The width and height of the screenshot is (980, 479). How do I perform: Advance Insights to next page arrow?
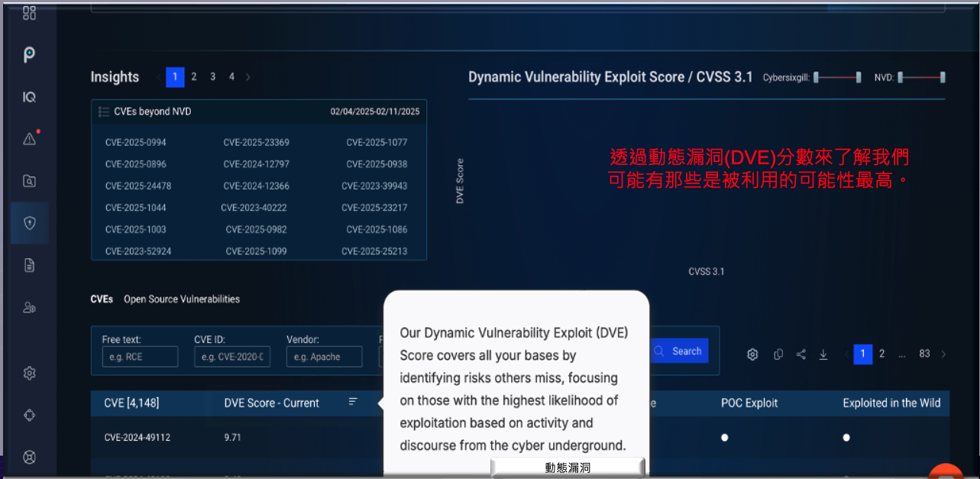click(x=248, y=77)
